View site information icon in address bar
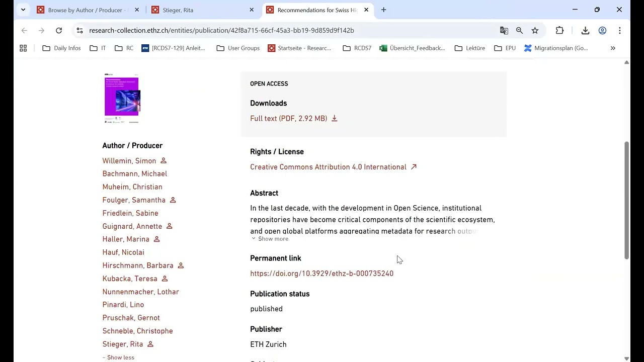This screenshot has height=362, width=644. (x=79, y=31)
